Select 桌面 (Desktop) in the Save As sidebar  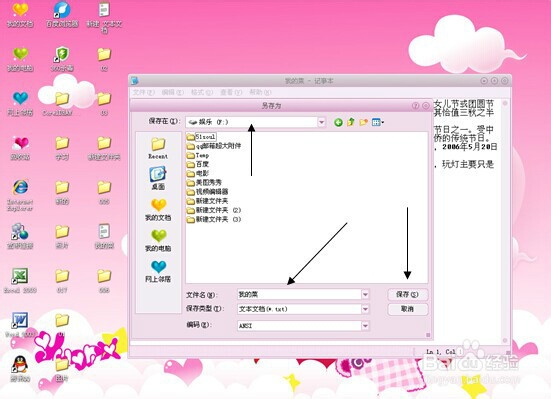click(x=158, y=178)
